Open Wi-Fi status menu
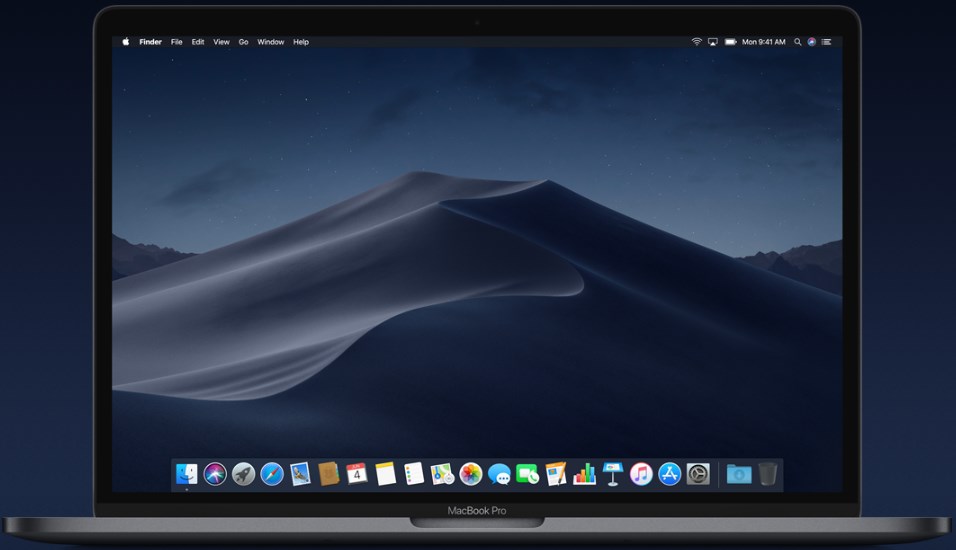 696,42
